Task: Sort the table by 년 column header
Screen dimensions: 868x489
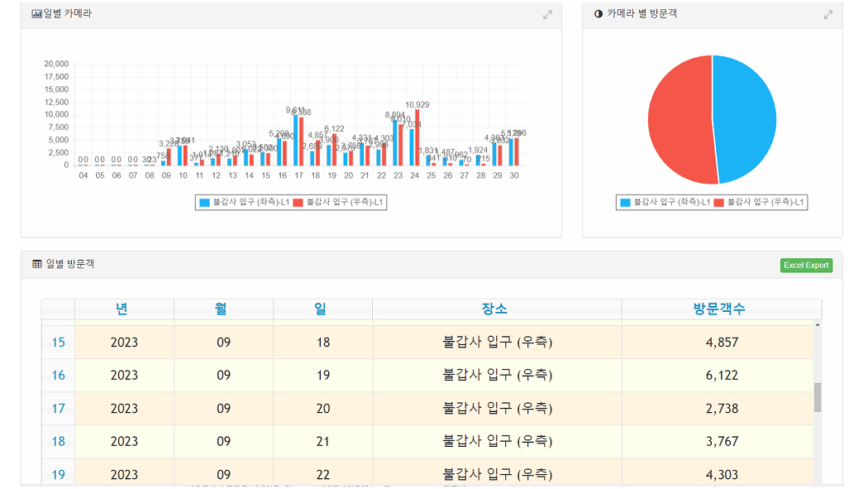Action: pos(124,309)
